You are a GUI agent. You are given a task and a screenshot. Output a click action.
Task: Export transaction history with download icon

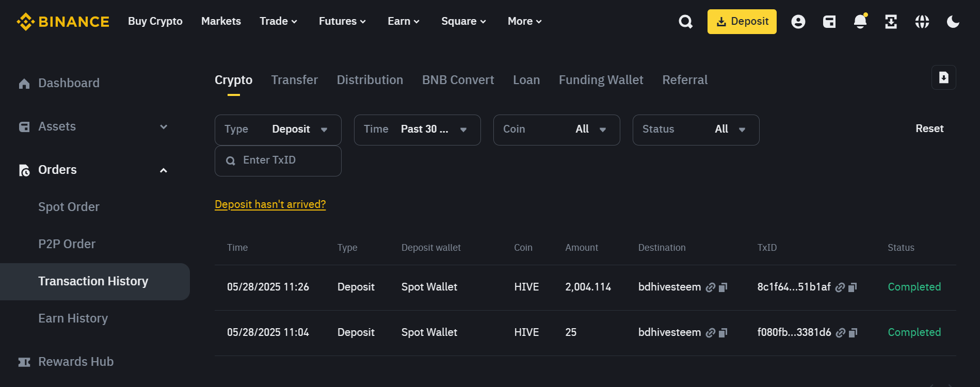[x=943, y=77]
